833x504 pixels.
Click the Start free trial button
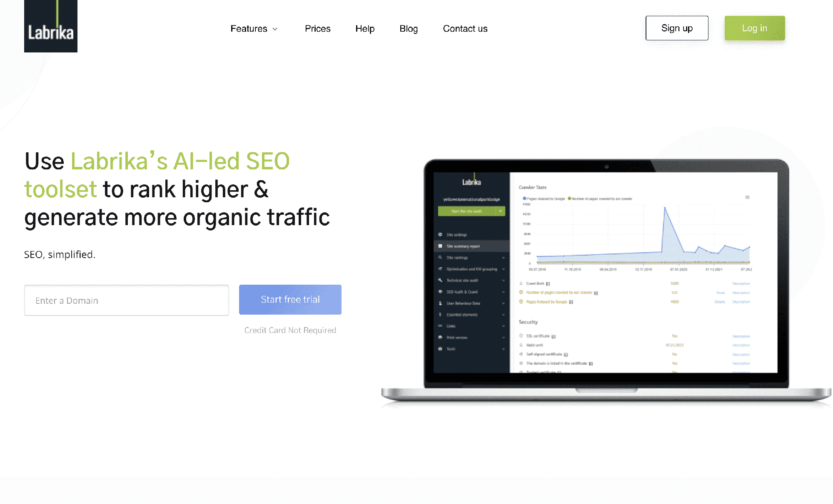click(x=290, y=300)
